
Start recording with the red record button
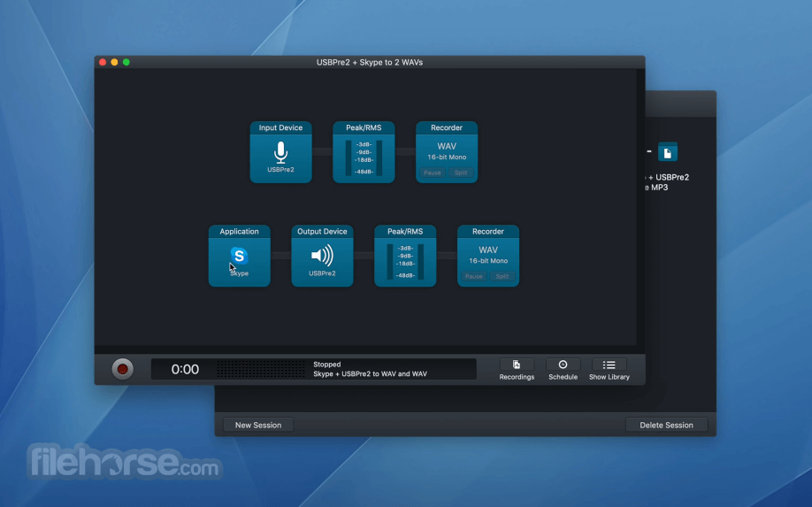tap(123, 369)
